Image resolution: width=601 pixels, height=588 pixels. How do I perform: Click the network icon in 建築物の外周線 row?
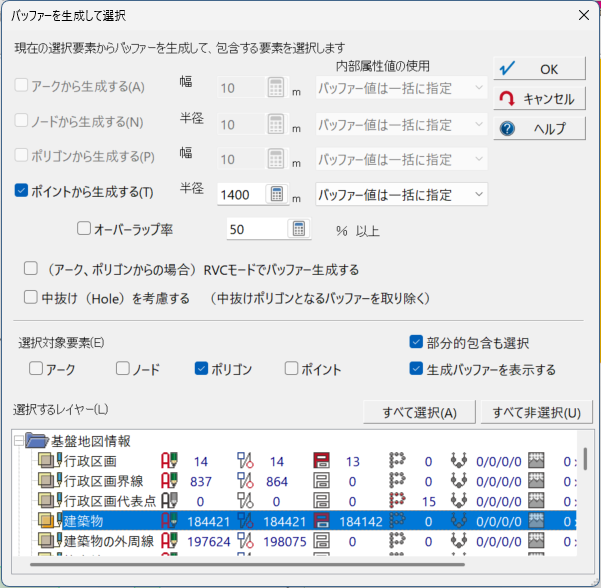[x=459, y=541]
